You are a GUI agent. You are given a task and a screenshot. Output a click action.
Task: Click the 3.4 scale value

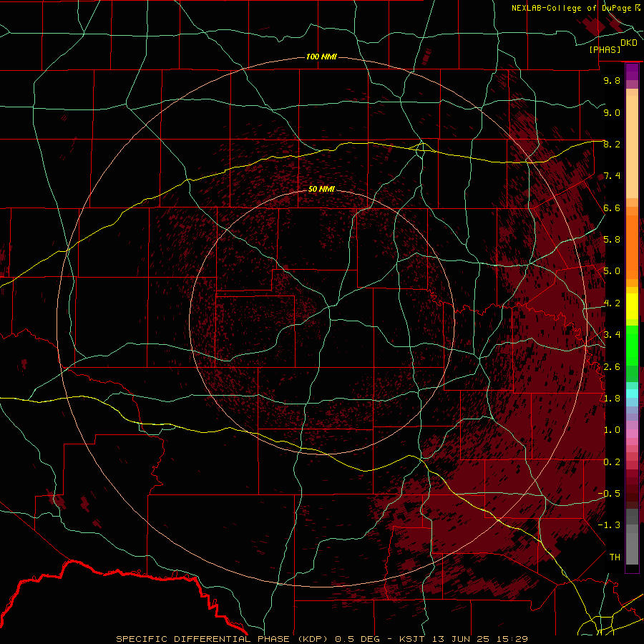coord(612,335)
